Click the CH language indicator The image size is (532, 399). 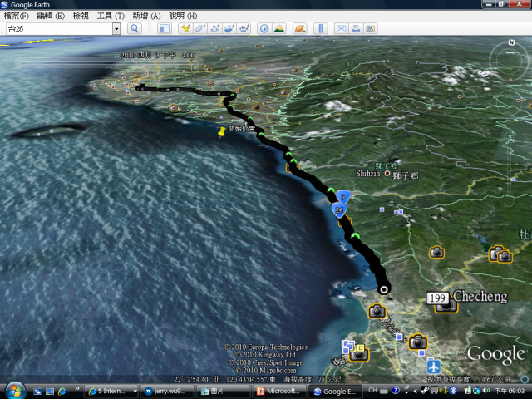tap(372, 390)
